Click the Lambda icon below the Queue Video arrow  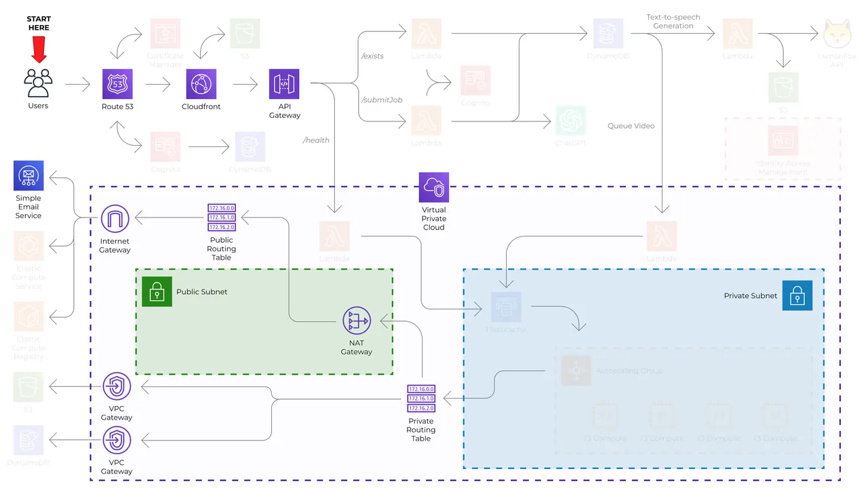click(661, 236)
